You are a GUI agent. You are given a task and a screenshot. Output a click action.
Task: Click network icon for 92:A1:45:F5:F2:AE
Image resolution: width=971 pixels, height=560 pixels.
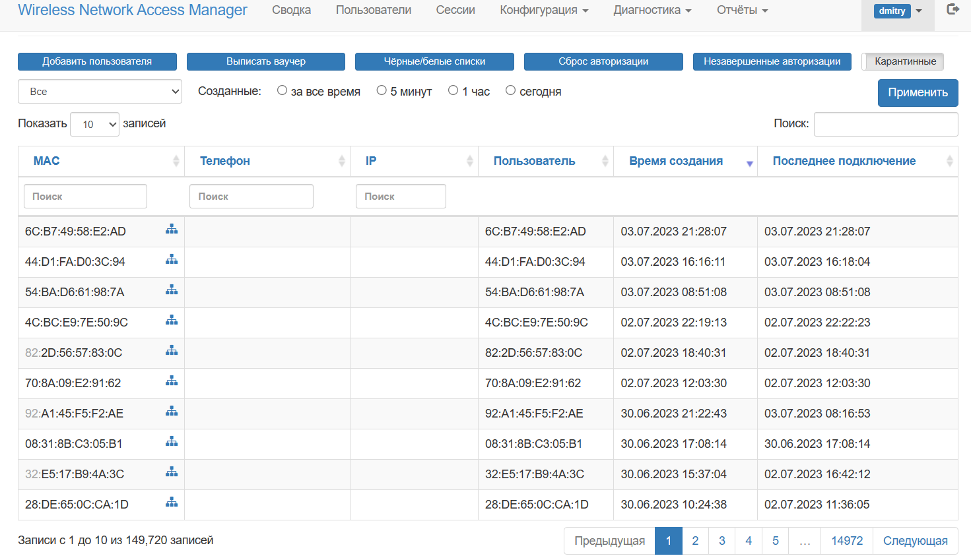click(172, 411)
